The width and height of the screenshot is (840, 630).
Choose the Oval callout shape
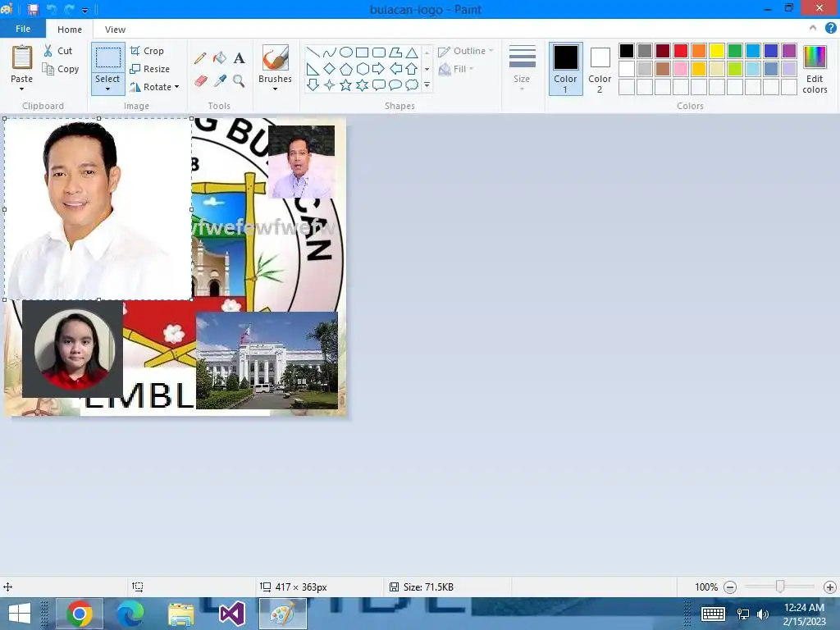pos(395,84)
